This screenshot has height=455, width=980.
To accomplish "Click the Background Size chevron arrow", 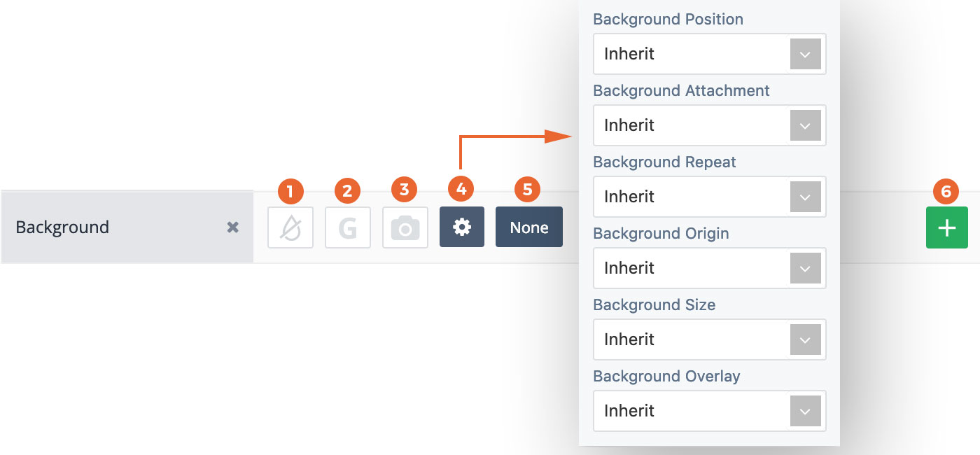I will click(x=805, y=339).
